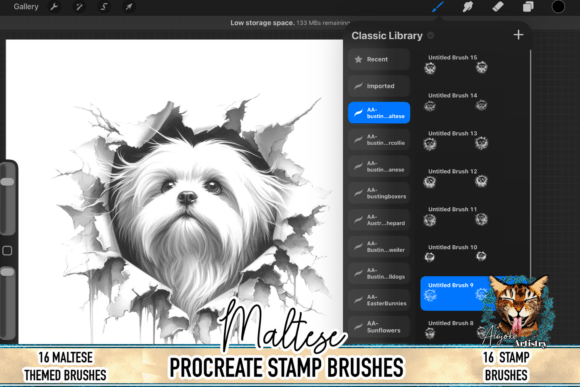
Task: Select the Selection tool (S icon)
Action: point(104,7)
